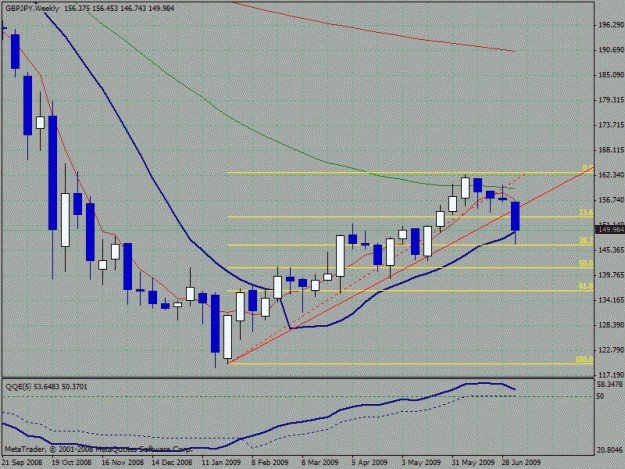
Task: Click the 122.790 price axis label
Action: click(x=611, y=350)
